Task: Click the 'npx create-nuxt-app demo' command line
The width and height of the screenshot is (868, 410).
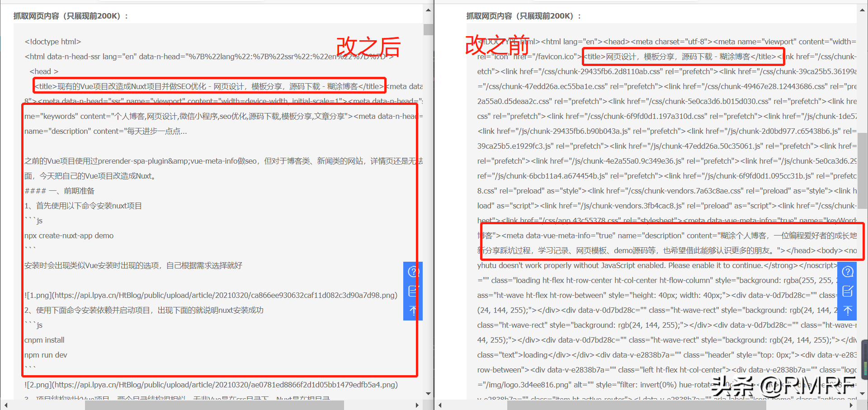Action: [69, 236]
